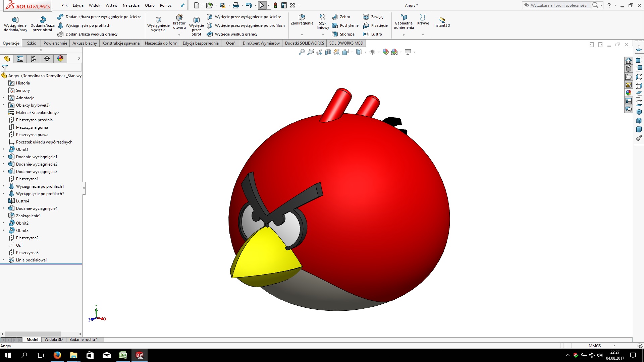Toggle Instant3D mode
This screenshot has width=644, height=362.
pyautogui.click(x=441, y=20)
